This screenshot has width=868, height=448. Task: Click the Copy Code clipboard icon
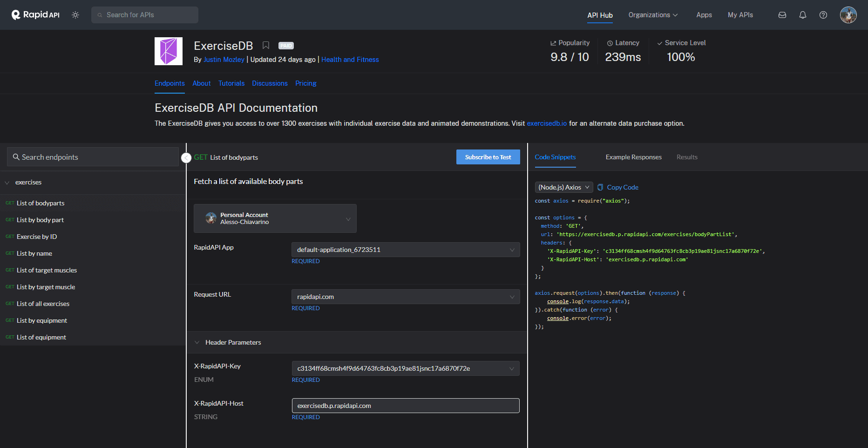click(x=600, y=187)
